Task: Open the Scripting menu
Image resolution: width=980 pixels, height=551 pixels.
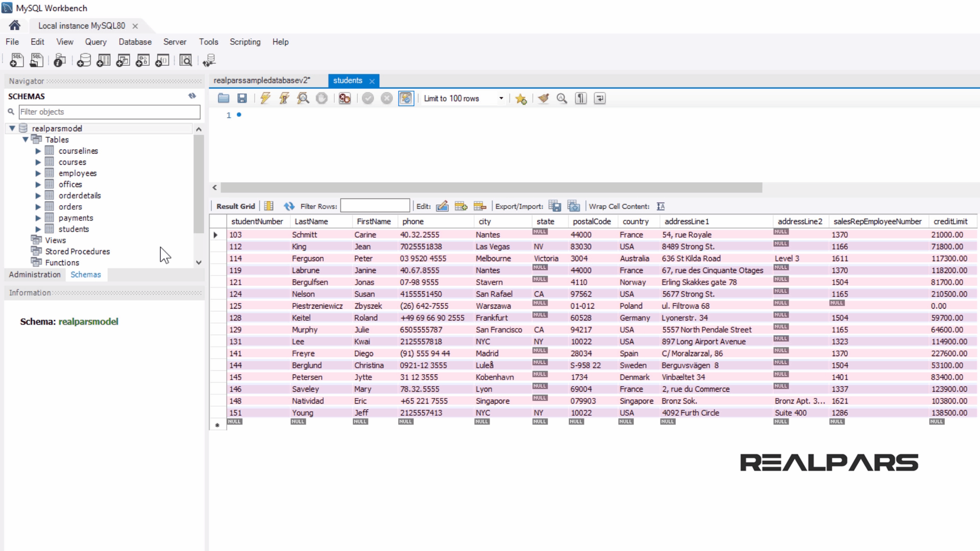Action: [x=244, y=42]
